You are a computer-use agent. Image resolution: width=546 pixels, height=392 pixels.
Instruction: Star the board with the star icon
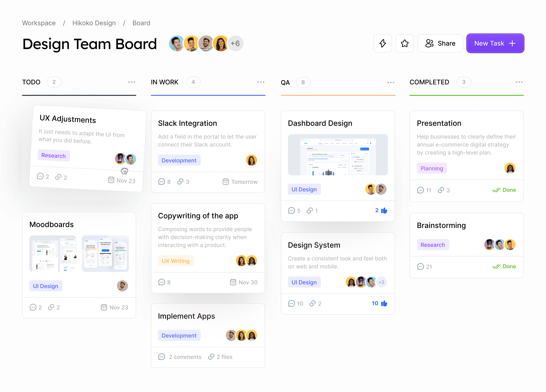404,43
